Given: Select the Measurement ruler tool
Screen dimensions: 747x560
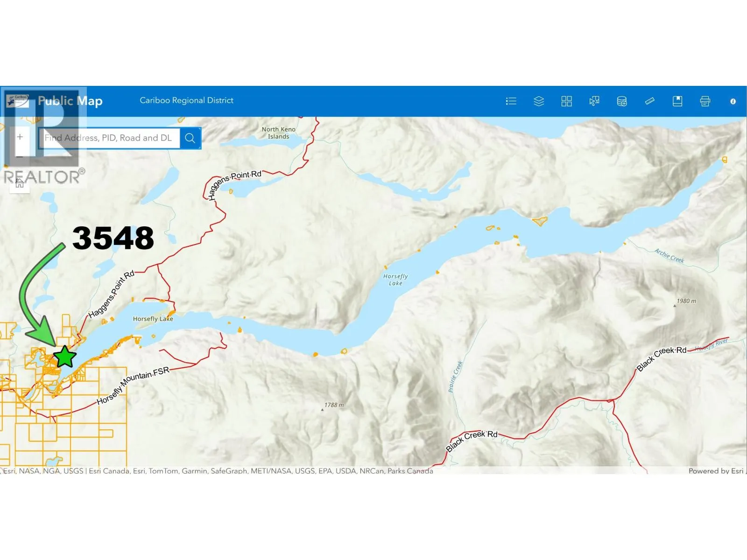Looking at the screenshot, I should (x=649, y=101).
